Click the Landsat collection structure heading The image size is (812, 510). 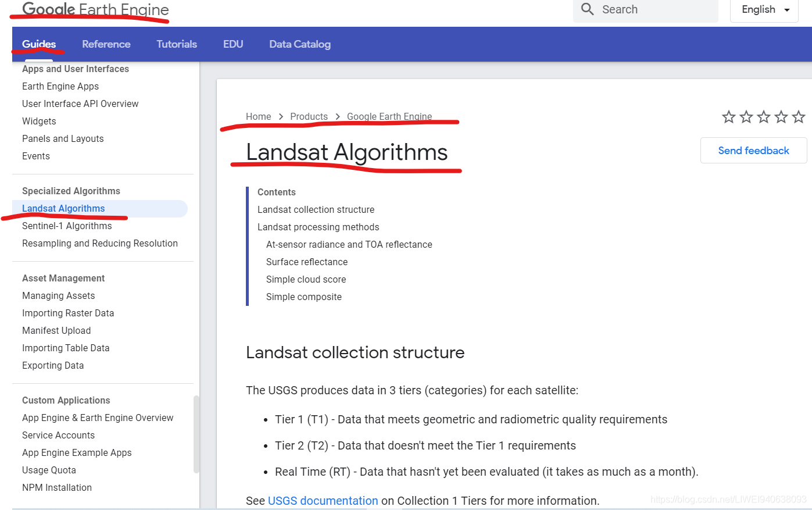click(355, 352)
